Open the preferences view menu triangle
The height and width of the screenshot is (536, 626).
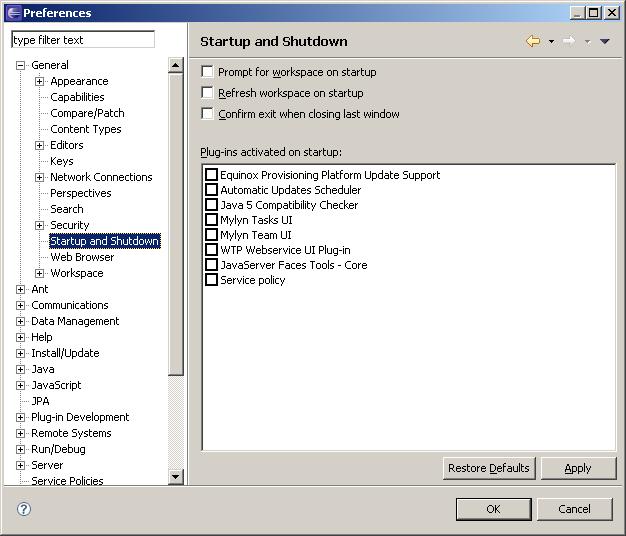point(604,42)
